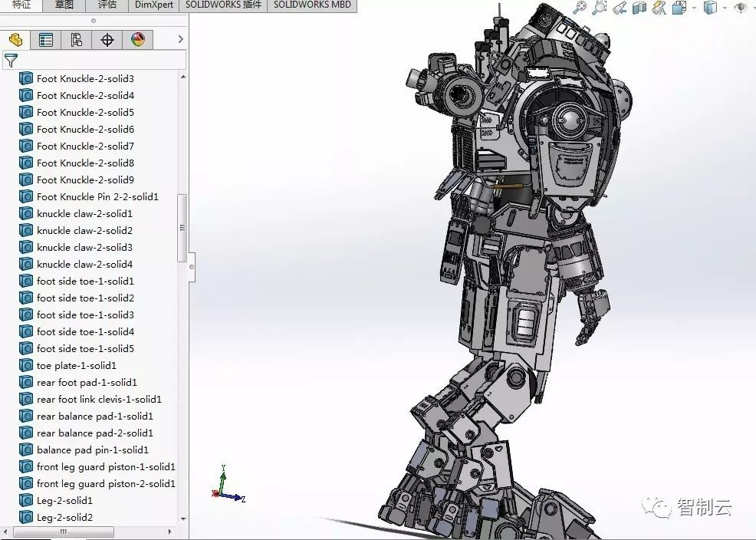Click body icon beside foot side toe-1-solid3

coord(26,314)
